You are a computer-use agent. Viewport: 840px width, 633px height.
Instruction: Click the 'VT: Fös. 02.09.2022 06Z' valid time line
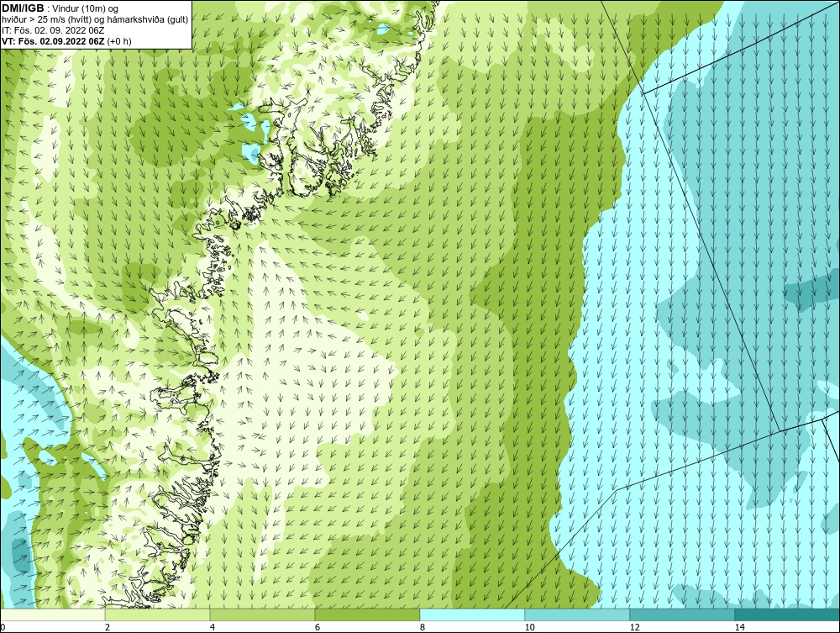(x=66, y=41)
